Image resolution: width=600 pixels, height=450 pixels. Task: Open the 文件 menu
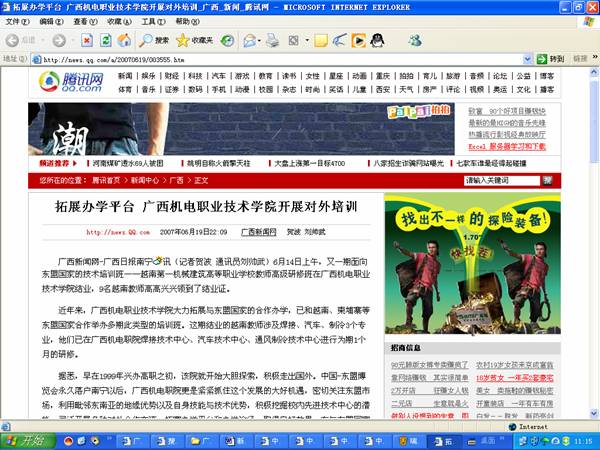click(x=17, y=21)
